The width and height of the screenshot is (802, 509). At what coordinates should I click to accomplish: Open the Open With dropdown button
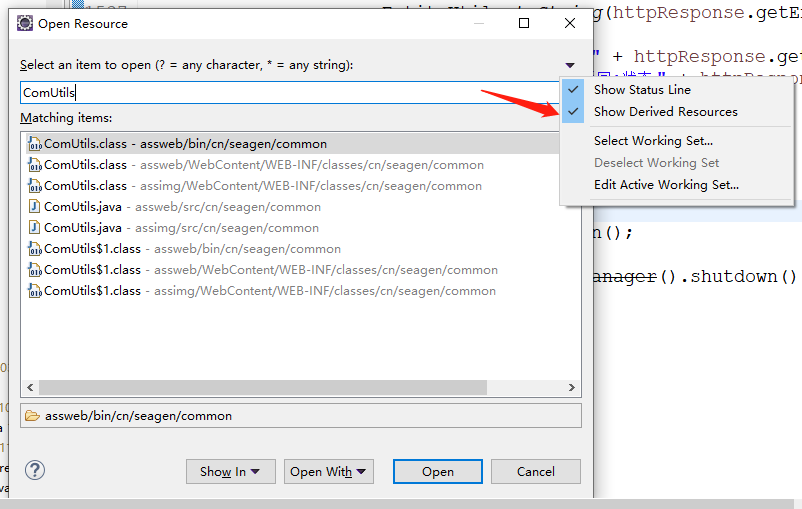pyautogui.click(x=329, y=471)
